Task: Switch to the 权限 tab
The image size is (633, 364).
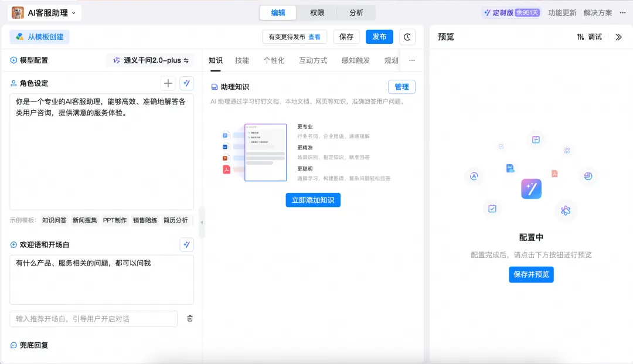Action: (317, 12)
